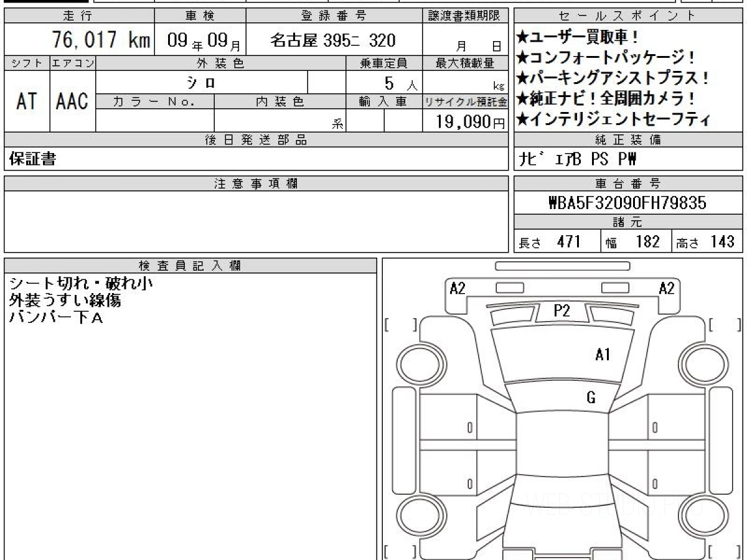Screen dimensions: 747x560
Task: Select the 登録番号 header
Action: (334, 16)
